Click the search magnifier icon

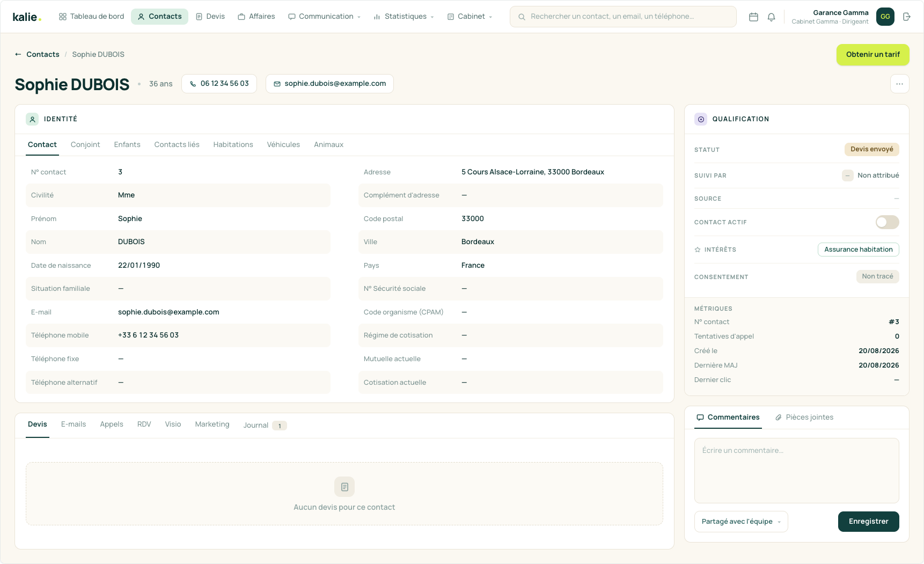click(522, 17)
